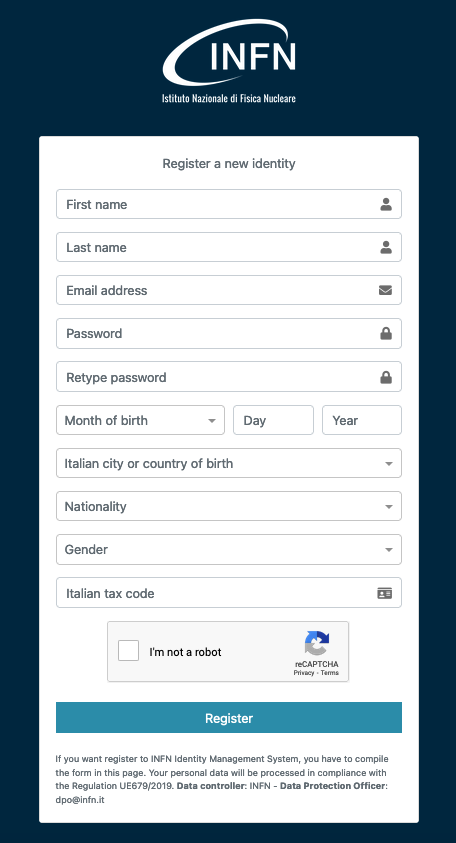Click the reCAPTCHA logo icon

click(x=317, y=644)
